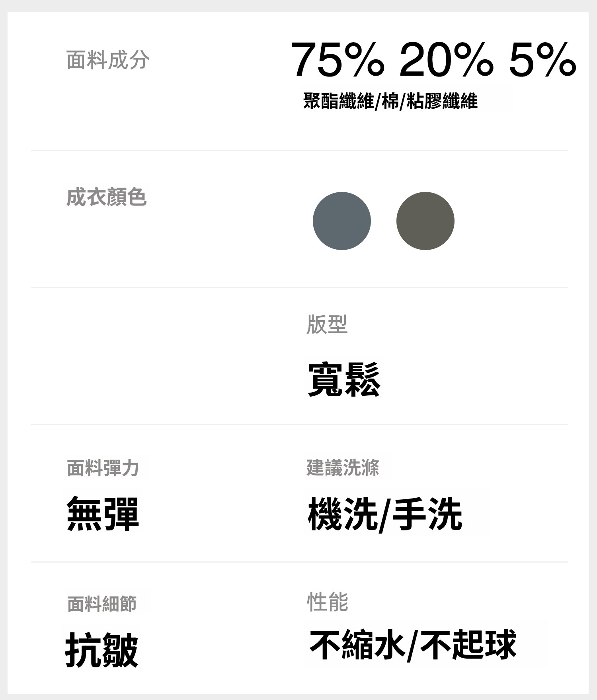Select the olive-gray garment color swatch
Screen dimensions: 597x700
[x=425, y=221]
